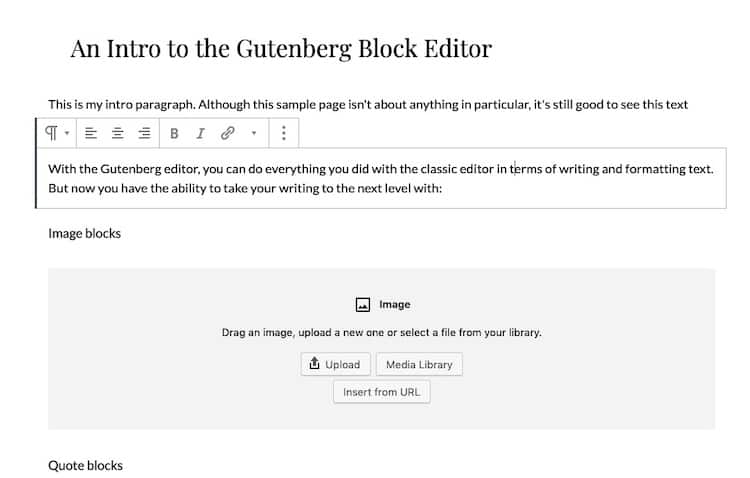The width and height of the screenshot is (750, 478).
Task: Open more rich text controls dropdown
Action: 254,133
